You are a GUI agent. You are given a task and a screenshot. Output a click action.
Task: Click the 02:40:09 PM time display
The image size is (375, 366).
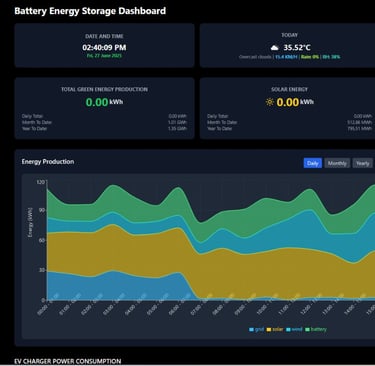click(x=104, y=47)
